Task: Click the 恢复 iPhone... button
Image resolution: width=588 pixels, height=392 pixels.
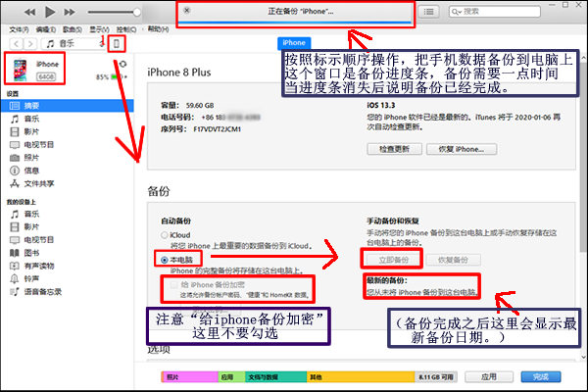Action: point(462,149)
